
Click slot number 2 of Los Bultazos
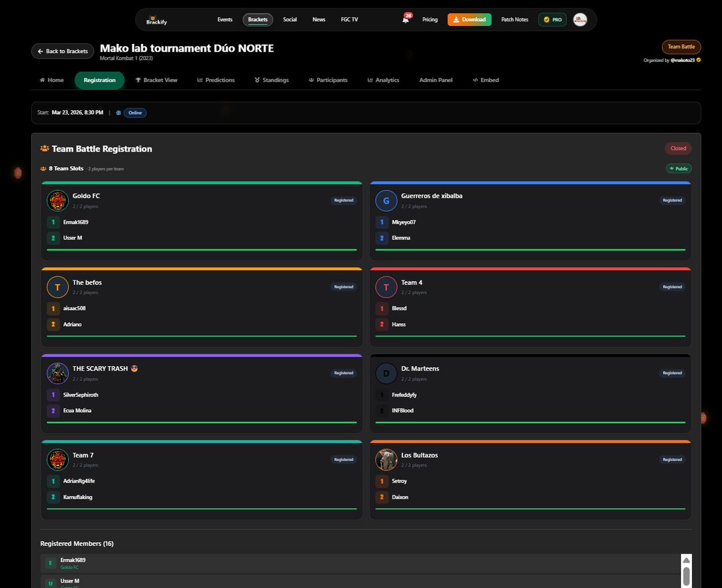click(x=381, y=497)
